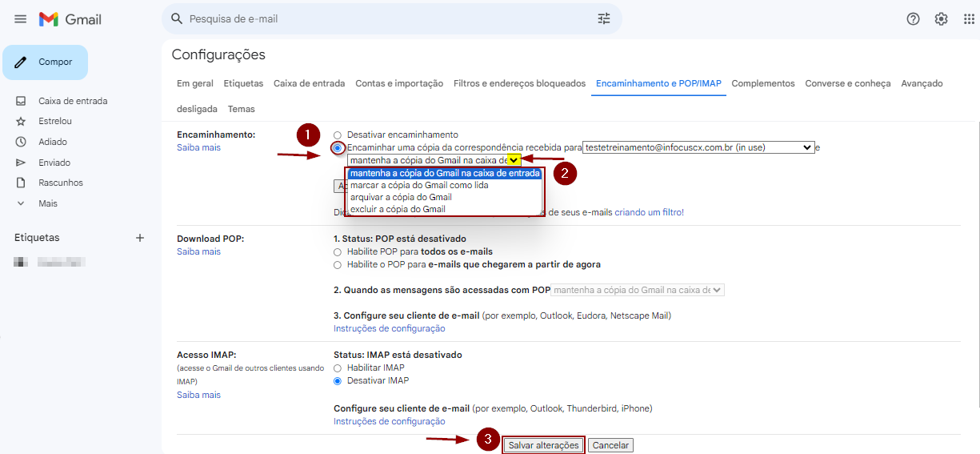Image resolution: width=980 pixels, height=454 pixels.
Task: Click the plus icon to create new label
Action: (x=140, y=238)
